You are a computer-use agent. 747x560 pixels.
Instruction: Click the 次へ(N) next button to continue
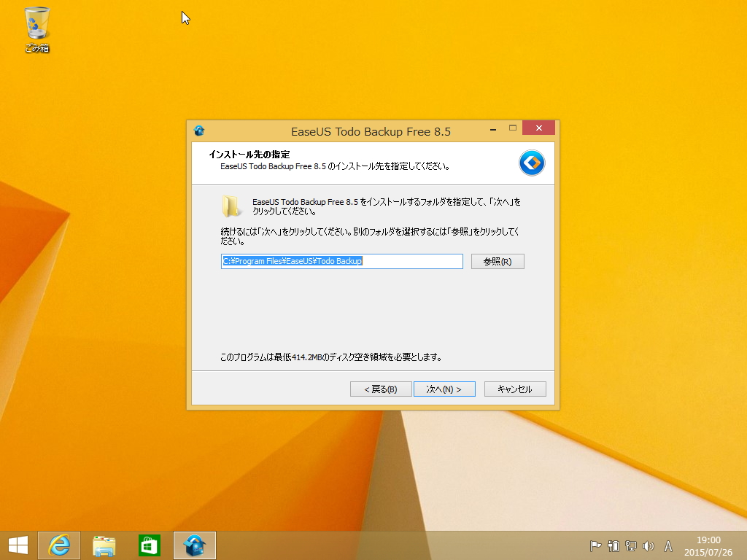pyautogui.click(x=444, y=389)
